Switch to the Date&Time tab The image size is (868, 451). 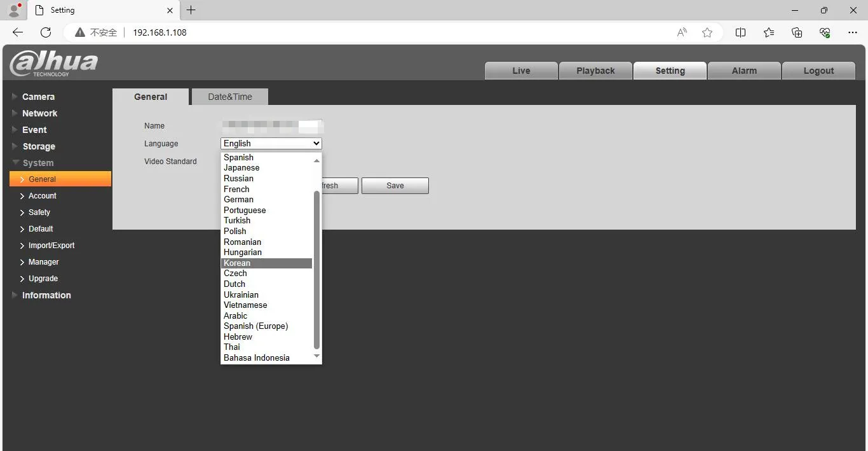click(x=230, y=97)
